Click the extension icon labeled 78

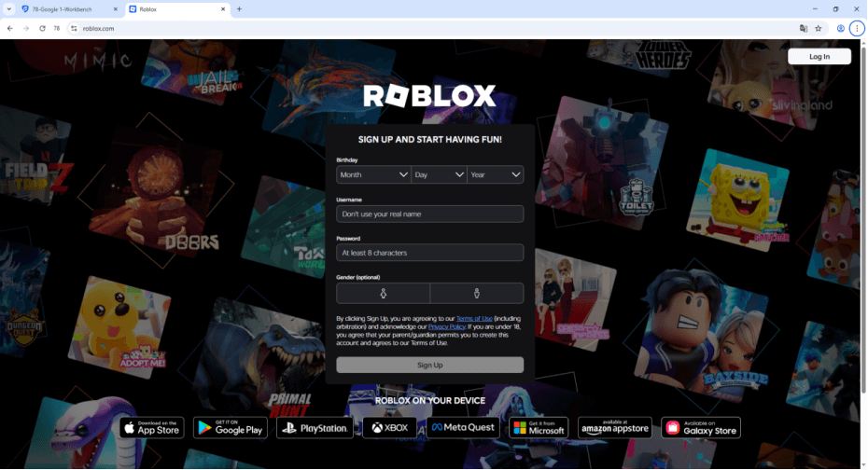56,28
